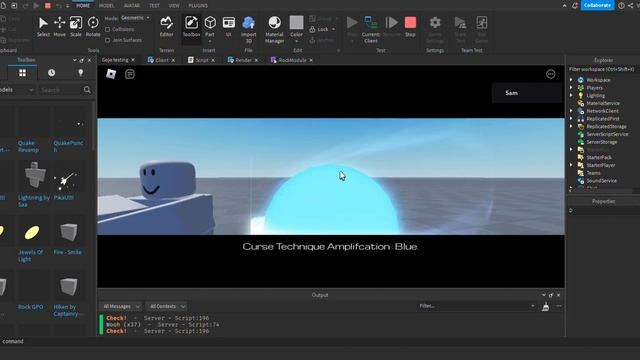The height and width of the screenshot is (360, 640).
Task: Pick the Rotate tool
Action: click(93, 27)
